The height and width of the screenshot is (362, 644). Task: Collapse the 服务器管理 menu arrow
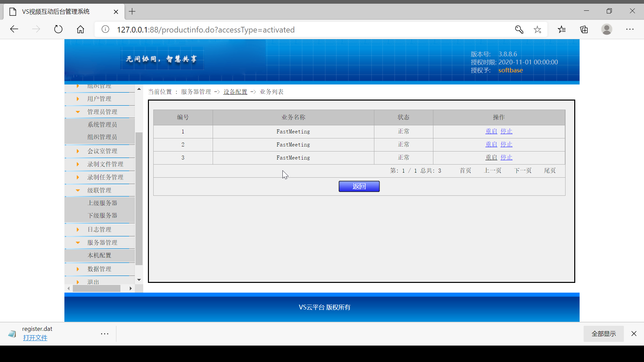(x=78, y=243)
